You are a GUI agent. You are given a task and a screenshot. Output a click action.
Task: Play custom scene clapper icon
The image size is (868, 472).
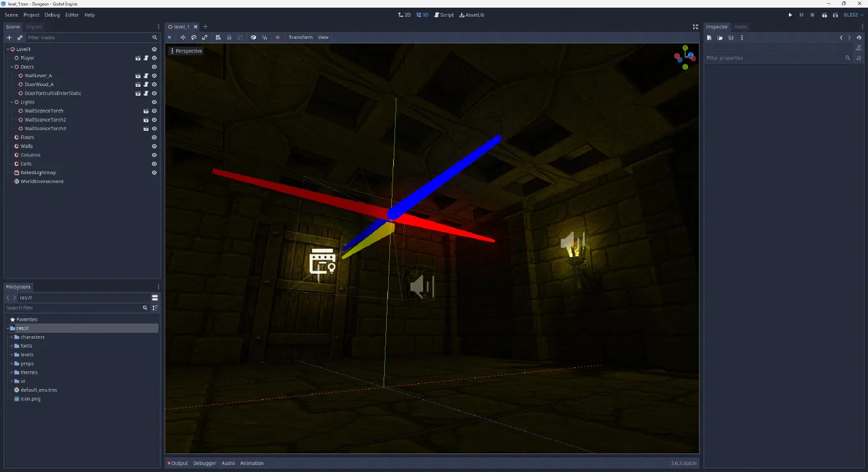coord(835,15)
